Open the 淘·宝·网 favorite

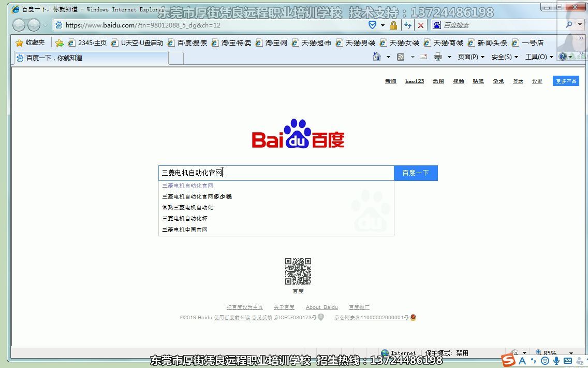point(271,43)
